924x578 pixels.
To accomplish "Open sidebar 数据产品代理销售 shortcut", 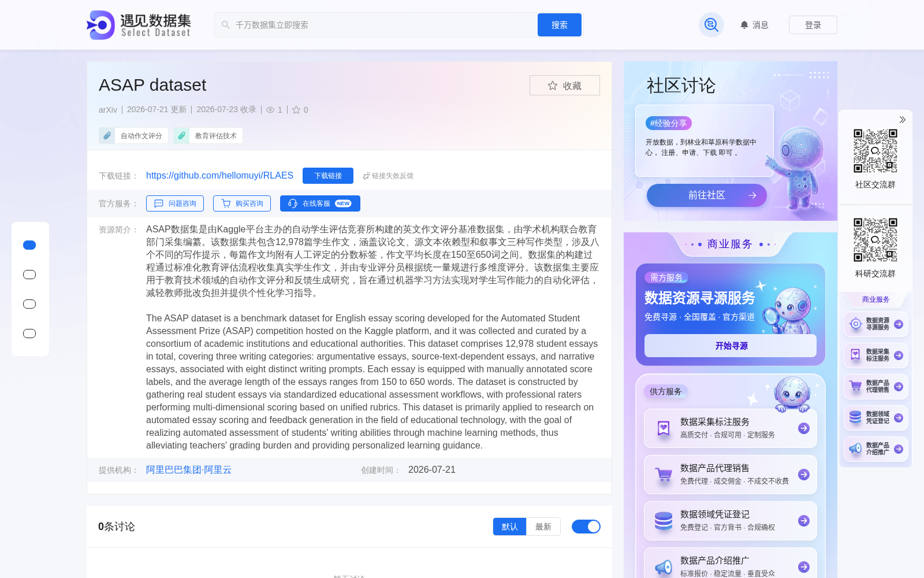I will tap(876, 387).
